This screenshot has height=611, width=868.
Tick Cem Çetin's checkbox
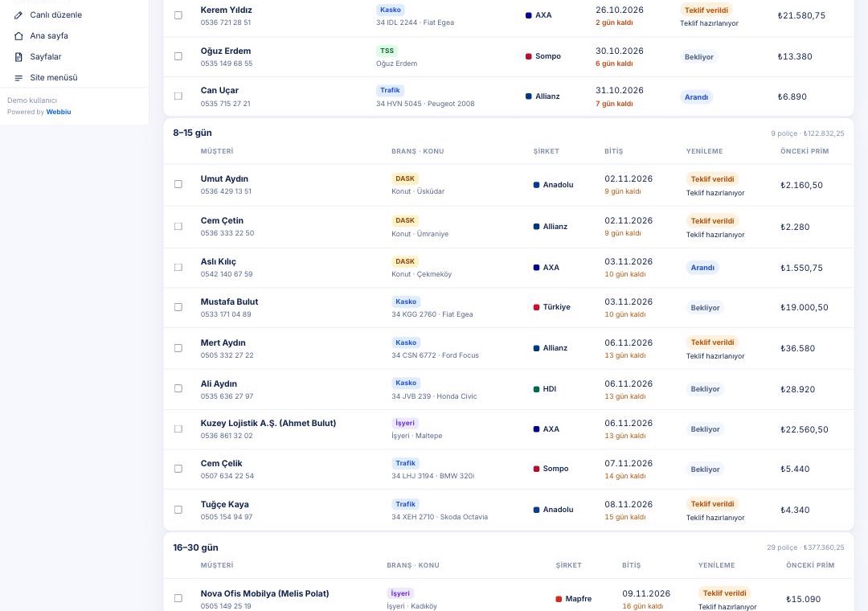pyautogui.click(x=178, y=227)
